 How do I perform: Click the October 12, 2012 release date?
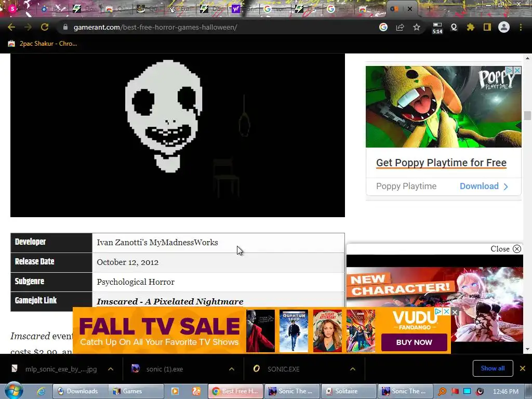click(128, 262)
